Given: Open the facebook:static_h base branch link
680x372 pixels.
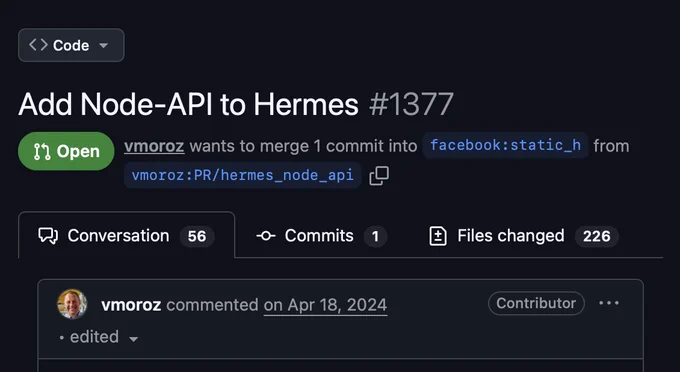Looking at the screenshot, I should tap(505, 145).
